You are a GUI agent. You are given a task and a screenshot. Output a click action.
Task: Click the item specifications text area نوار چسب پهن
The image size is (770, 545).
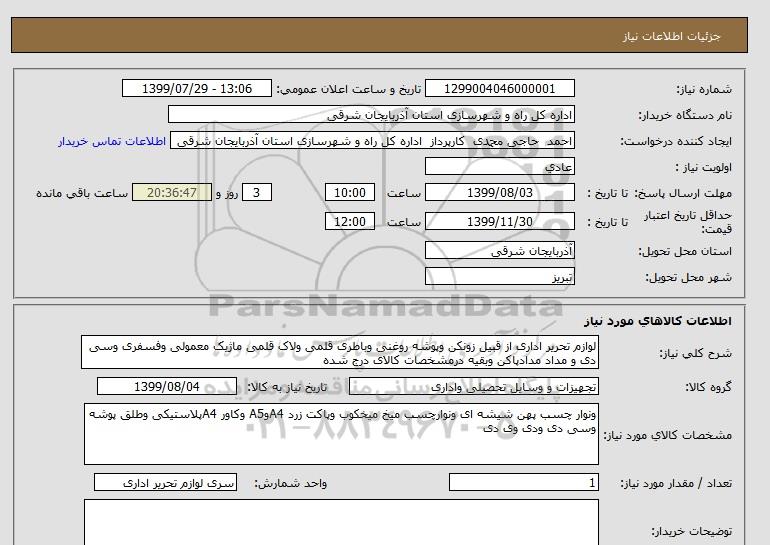coord(341,434)
